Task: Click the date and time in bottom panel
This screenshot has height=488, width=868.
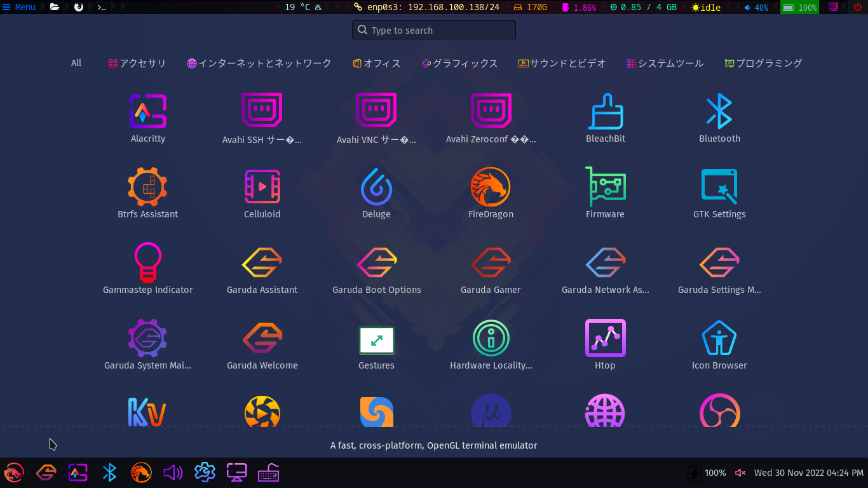Action: pyautogui.click(x=808, y=473)
